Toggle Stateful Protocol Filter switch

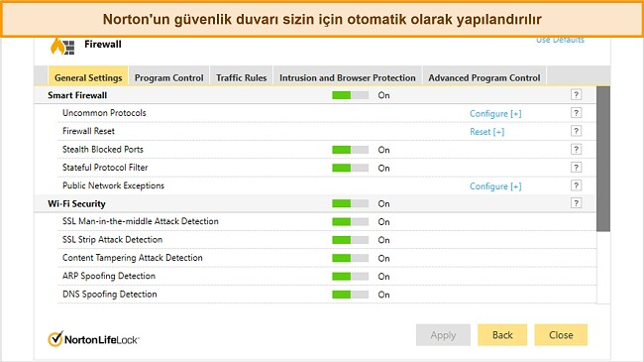click(350, 168)
